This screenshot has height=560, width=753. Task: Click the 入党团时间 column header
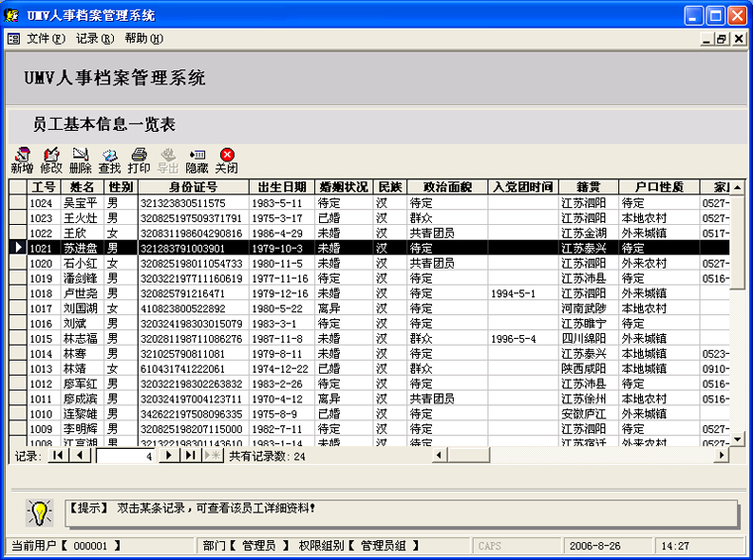(x=523, y=186)
